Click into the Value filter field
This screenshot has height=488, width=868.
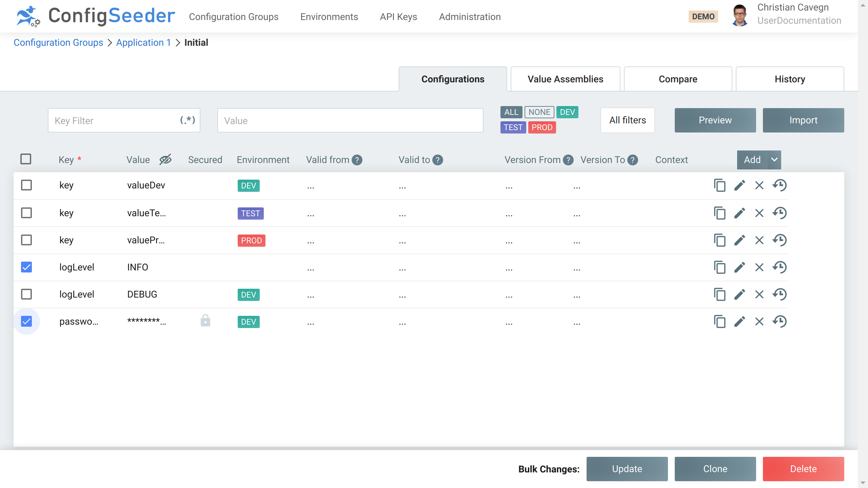350,120
